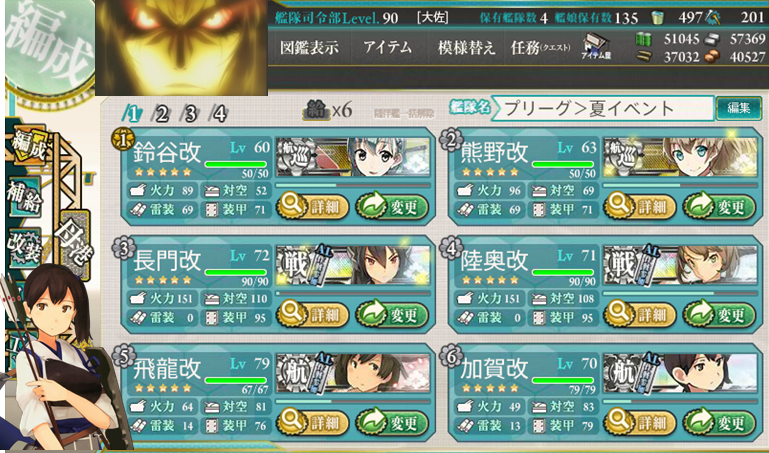The image size is (769, 453).
Task: Switch to fleet tab 2
Action: [161, 114]
